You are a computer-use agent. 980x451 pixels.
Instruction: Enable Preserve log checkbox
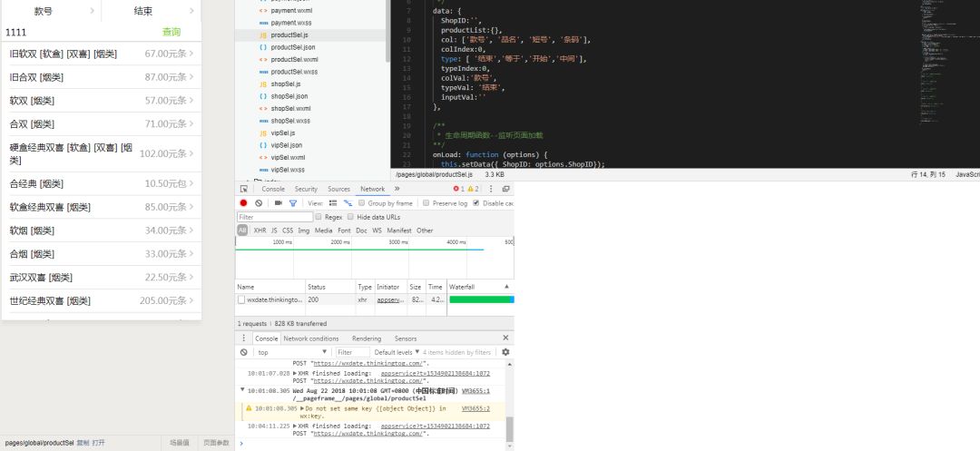click(426, 203)
